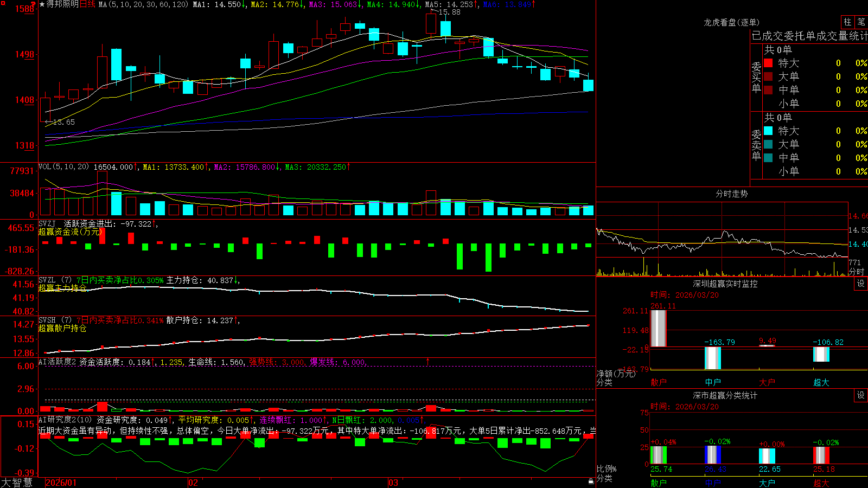Open settings 设 for 深市超赢分类统计

point(861,395)
